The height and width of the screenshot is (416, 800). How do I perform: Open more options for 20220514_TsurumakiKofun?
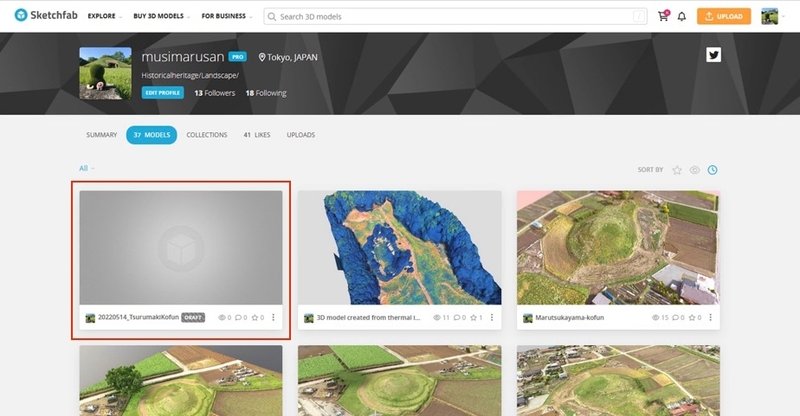point(273,317)
